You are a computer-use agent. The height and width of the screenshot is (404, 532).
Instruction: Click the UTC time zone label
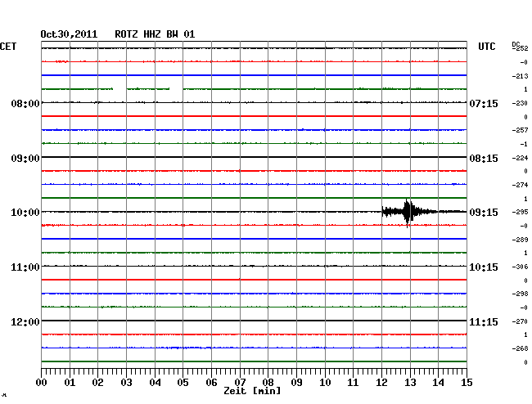486,47
